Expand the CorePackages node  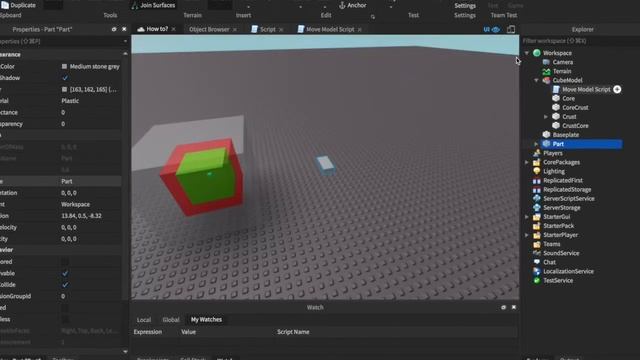(527, 162)
